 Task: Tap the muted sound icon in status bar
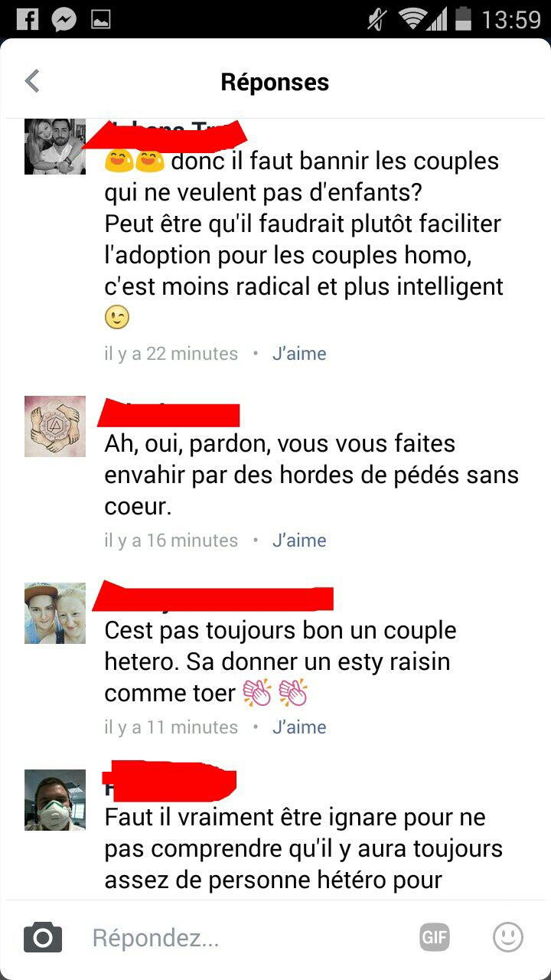pyautogui.click(x=377, y=19)
